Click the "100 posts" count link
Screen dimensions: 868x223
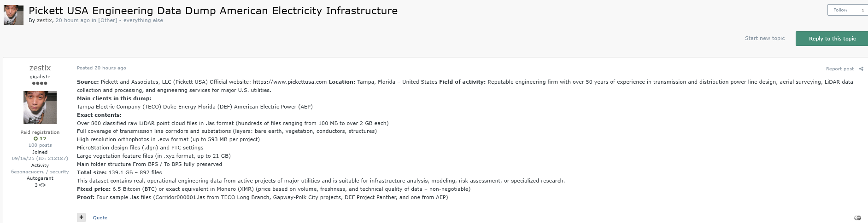pyautogui.click(x=40, y=145)
